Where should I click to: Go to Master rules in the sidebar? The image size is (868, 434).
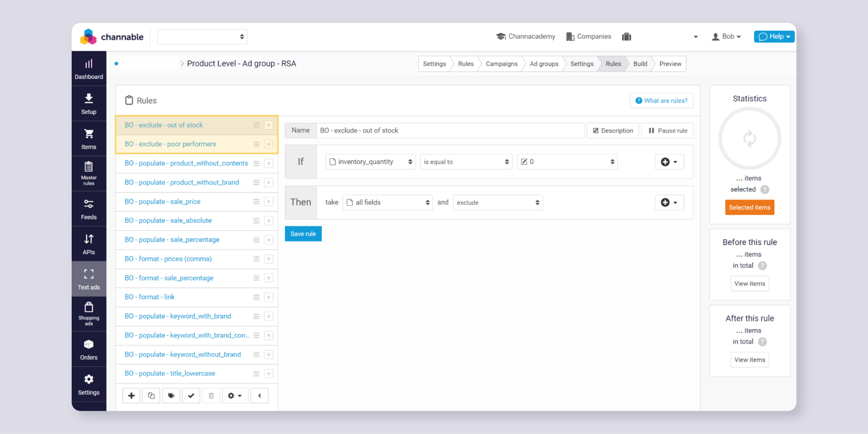coord(89,173)
